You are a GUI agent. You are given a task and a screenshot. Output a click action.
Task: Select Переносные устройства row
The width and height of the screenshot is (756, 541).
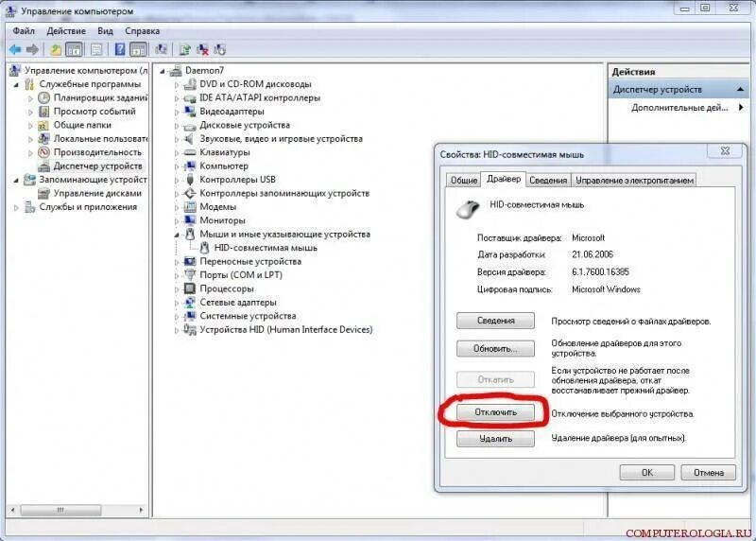(x=250, y=262)
